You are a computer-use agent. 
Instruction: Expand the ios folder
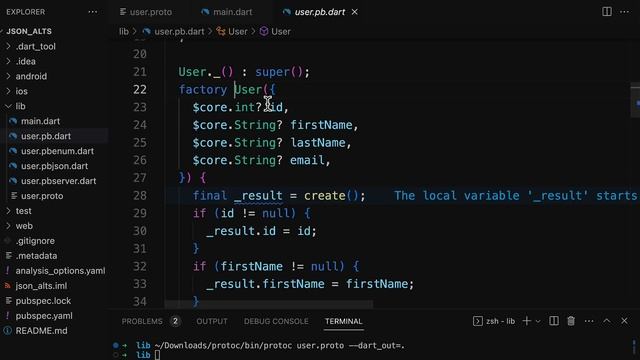pyautogui.click(x=22, y=91)
